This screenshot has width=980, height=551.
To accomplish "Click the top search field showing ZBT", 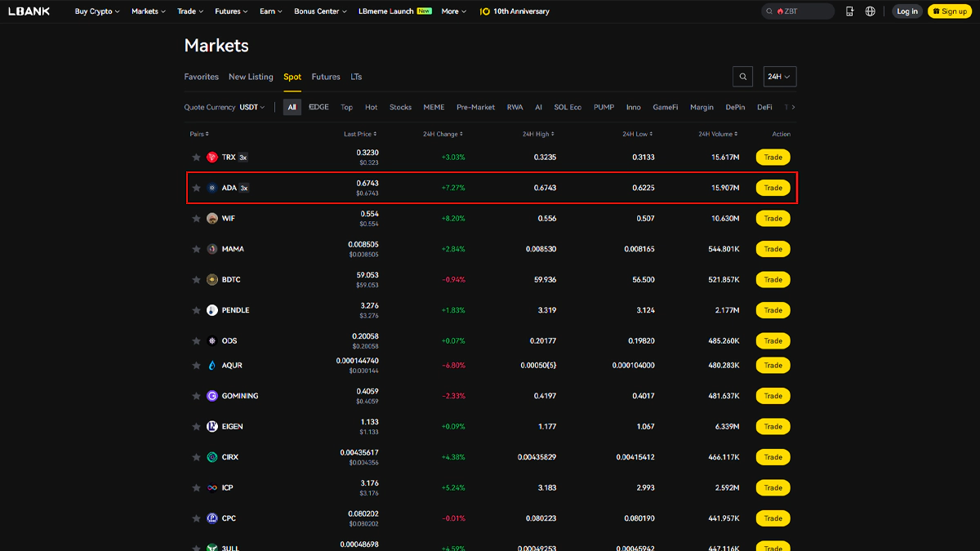I will [798, 11].
